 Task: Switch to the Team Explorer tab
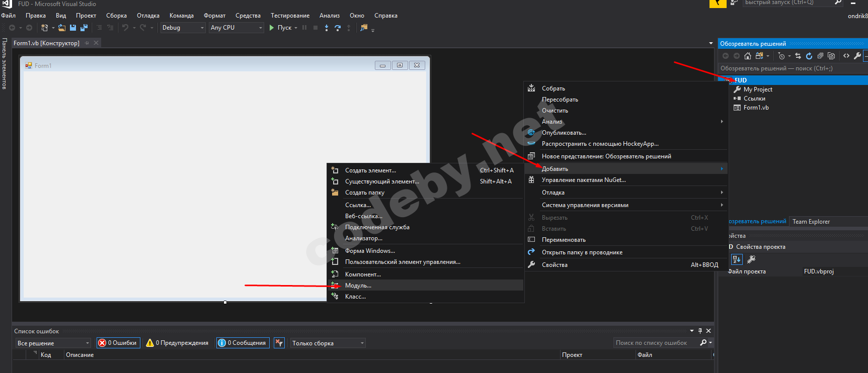[x=811, y=222]
